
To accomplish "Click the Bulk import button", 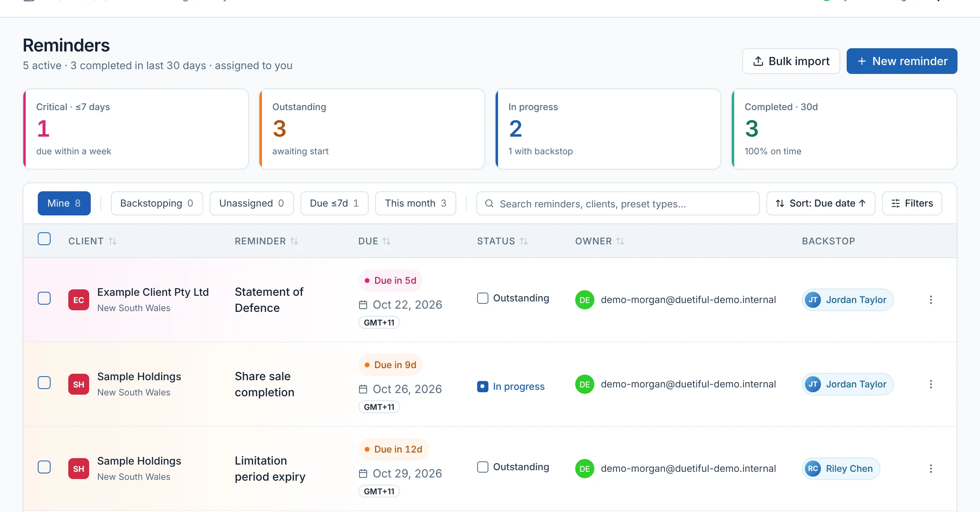I will tap(791, 61).
